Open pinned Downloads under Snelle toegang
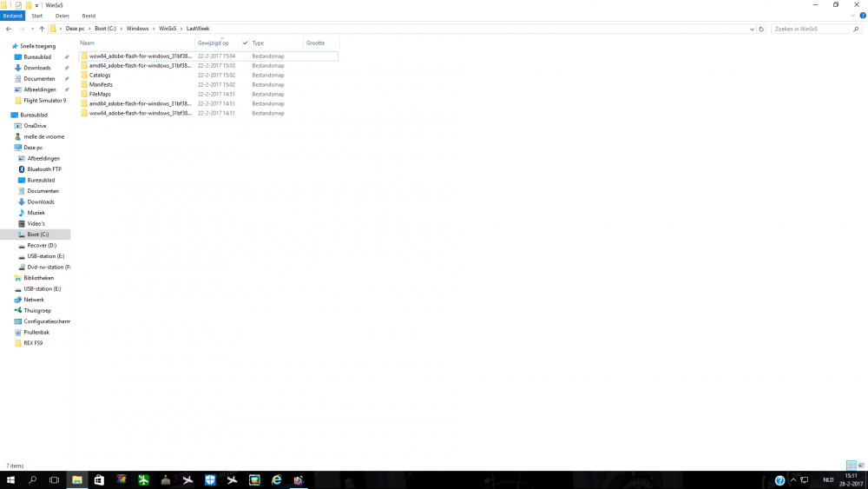 point(36,68)
